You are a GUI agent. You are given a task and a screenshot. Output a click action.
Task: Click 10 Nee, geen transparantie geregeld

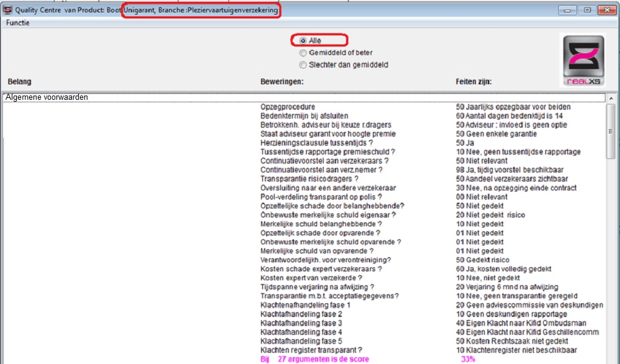[x=516, y=296]
